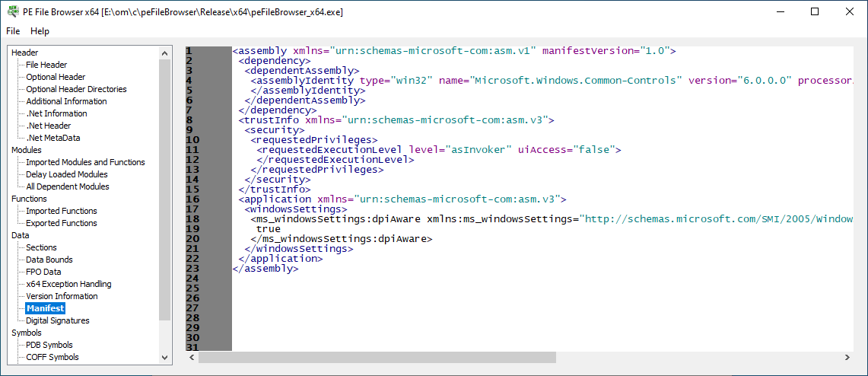Click the opening assembly tag on line 1
This screenshot has width=868, height=376.
(x=454, y=51)
